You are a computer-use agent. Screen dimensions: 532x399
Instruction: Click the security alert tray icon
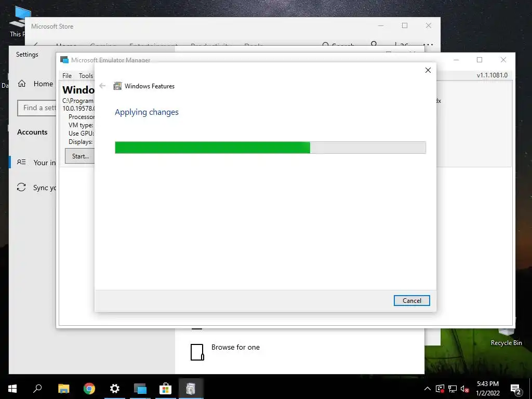point(440,389)
